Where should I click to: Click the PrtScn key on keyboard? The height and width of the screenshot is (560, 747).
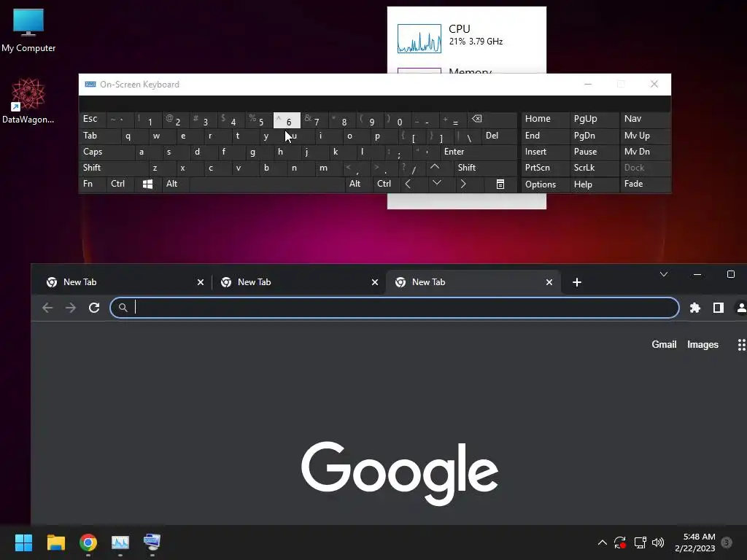tap(545, 168)
